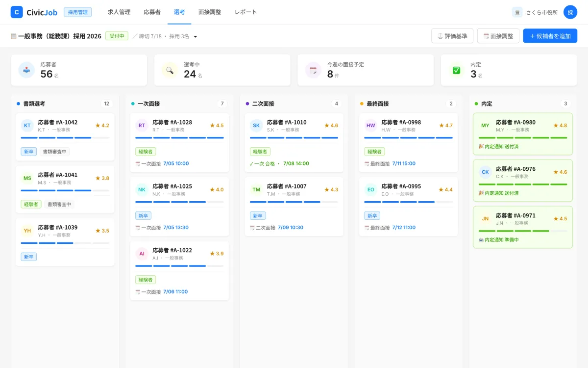The width and height of the screenshot is (588, 368).
Task: Click the TM avatar on #A-1007
Action: (256, 190)
